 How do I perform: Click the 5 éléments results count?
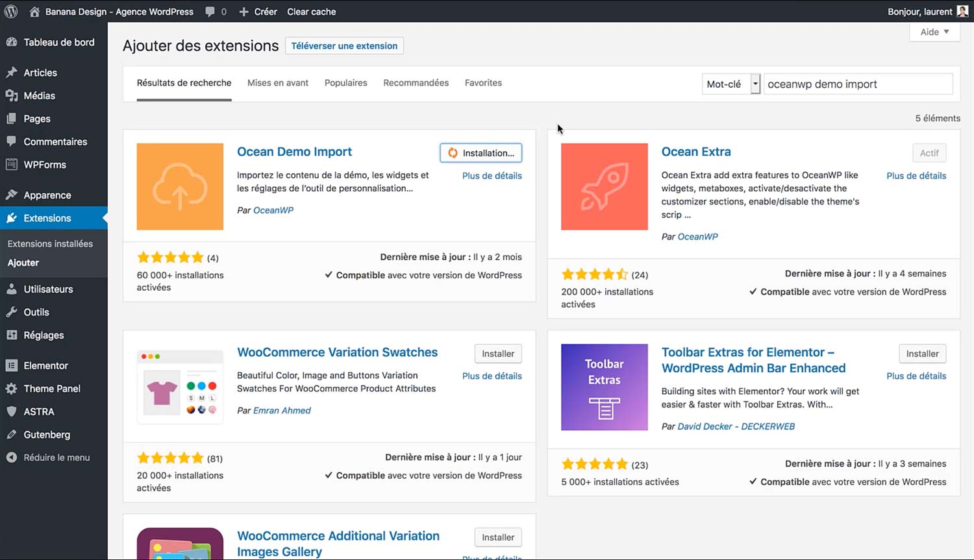(938, 118)
